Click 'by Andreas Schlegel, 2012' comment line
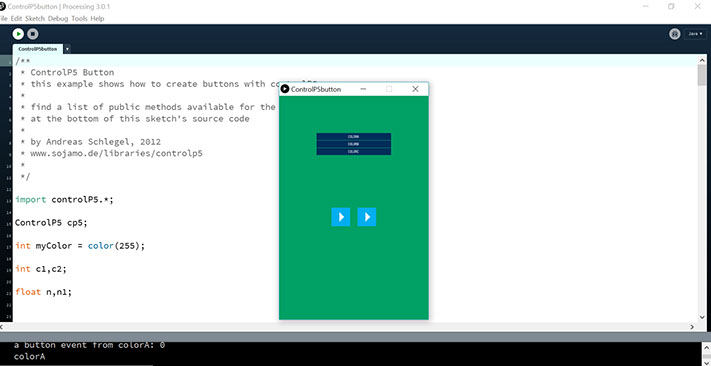The width and height of the screenshot is (711, 366). pos(95,142)
